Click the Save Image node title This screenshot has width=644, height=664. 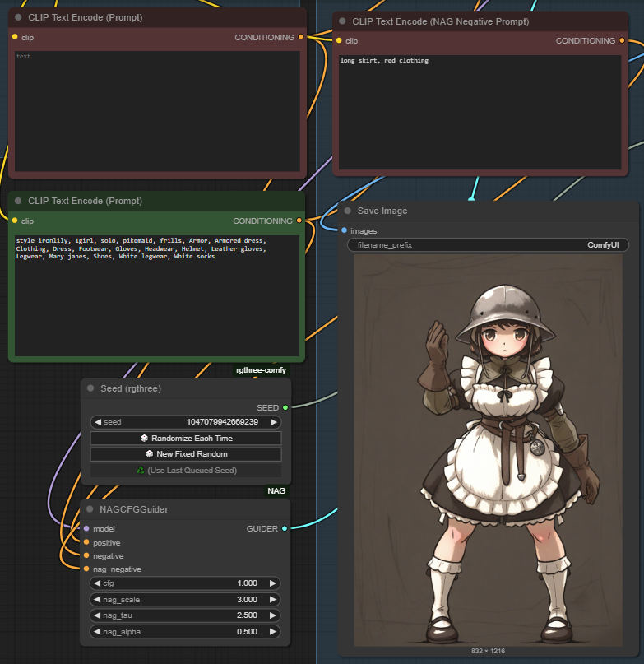(382, 211)
